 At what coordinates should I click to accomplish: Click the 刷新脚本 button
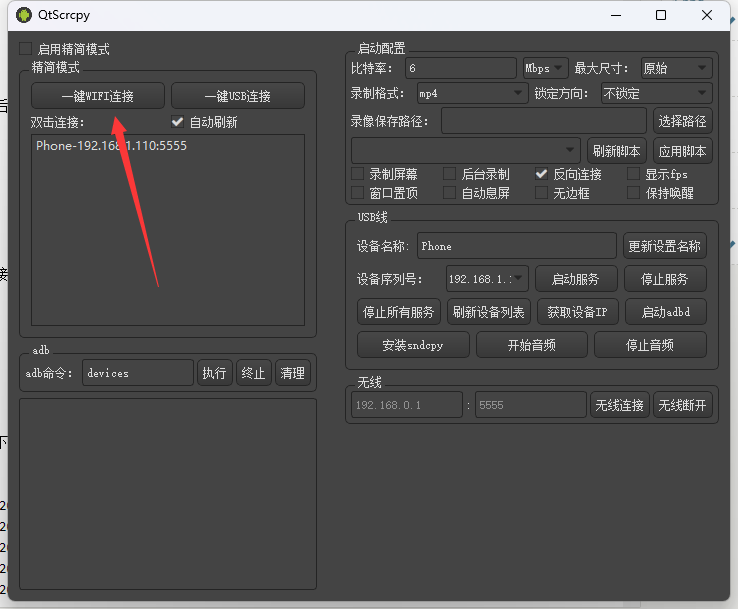(x=617, y=151)
